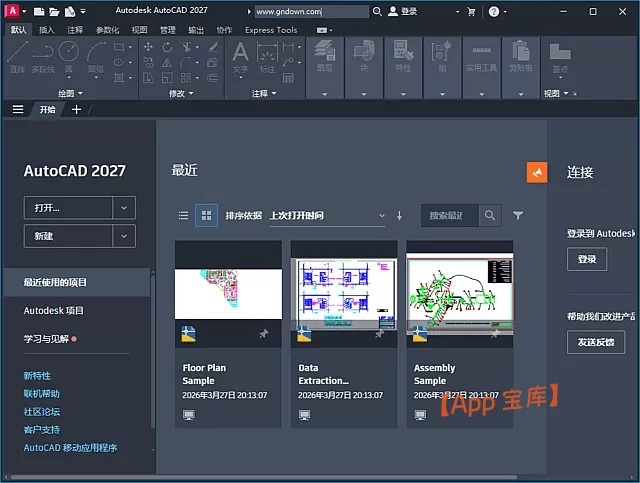Open the Properties (特性) panel icon
The height and width of the screenshot is (483, 640).
(403, 56)
